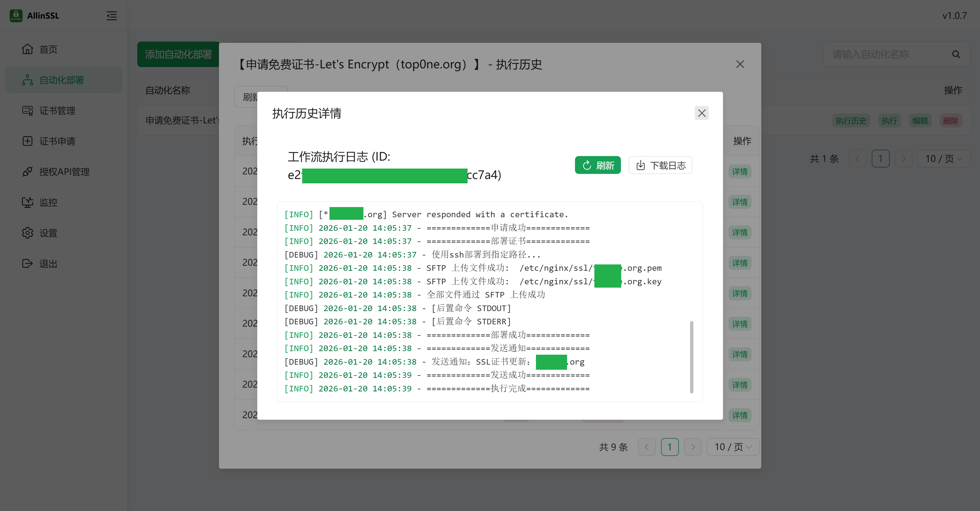The image size is (980, 511).
Task: Collapse the sidebar menu icon
Action: pos(112,16)
